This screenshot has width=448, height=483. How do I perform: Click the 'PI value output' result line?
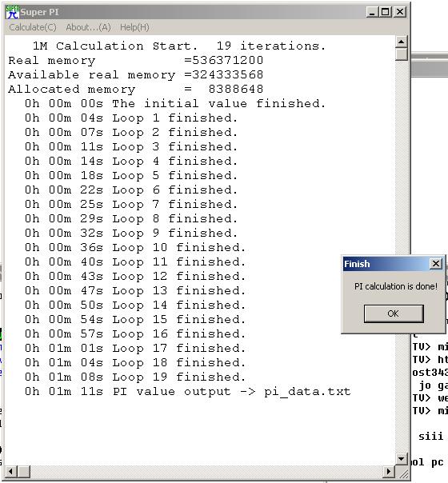coord(188,392)
